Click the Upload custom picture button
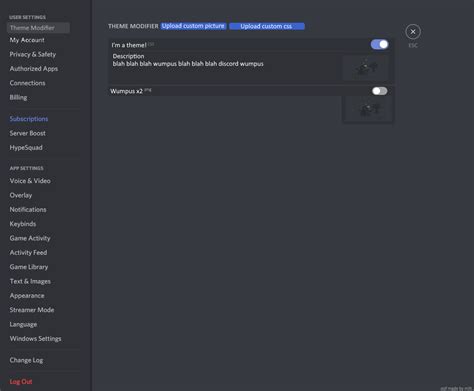Viewport: 474px width, 391px height. click(x=193, y=26)
